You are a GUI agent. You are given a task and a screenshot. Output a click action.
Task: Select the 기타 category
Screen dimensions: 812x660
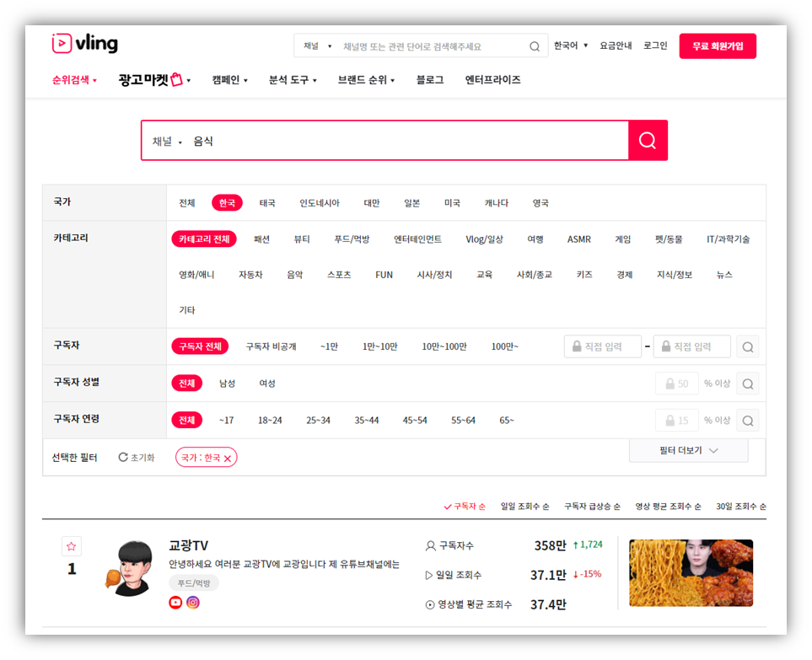click(187, 310)
